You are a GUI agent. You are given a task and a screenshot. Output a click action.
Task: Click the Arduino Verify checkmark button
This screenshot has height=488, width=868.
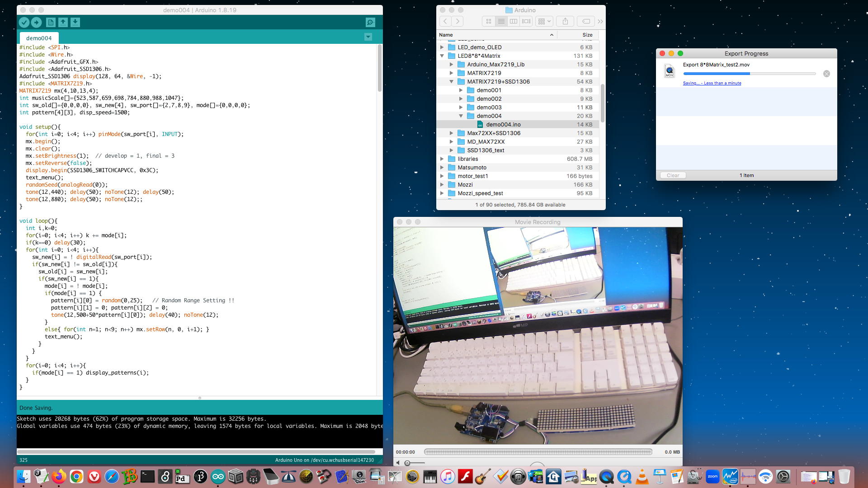pyautogui.click(x=24, y=22)
